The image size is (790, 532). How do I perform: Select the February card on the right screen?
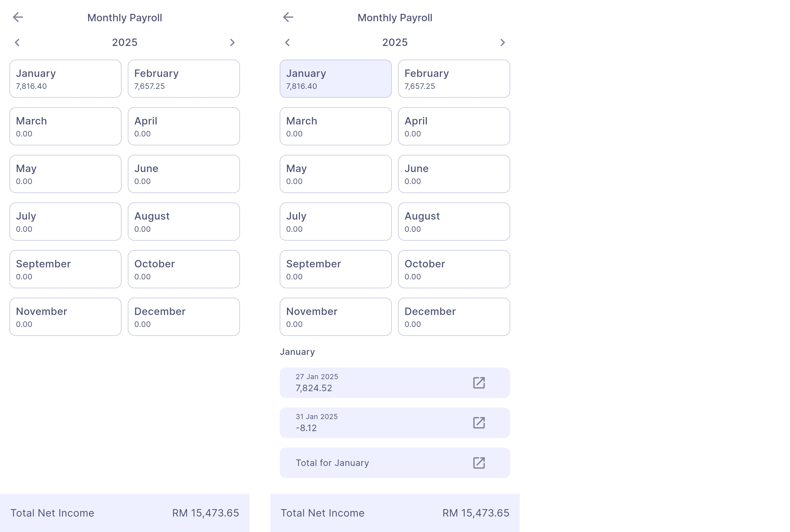point(454,79)
